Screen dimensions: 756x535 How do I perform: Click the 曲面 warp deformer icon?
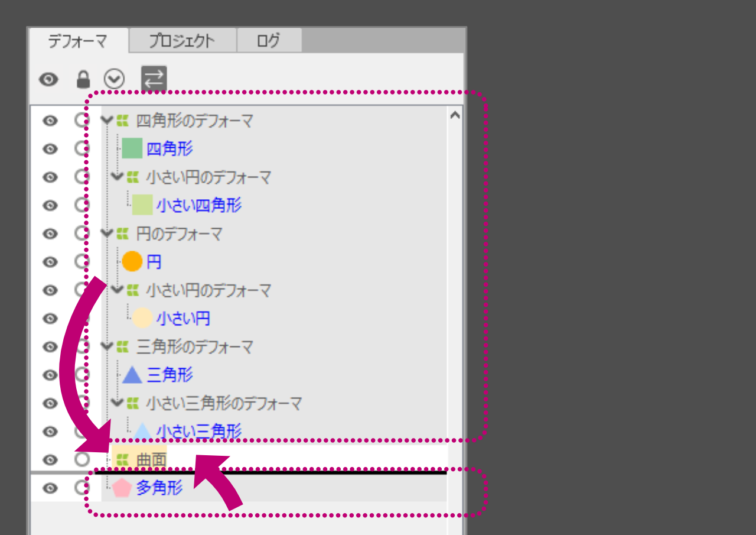point(122,459)
